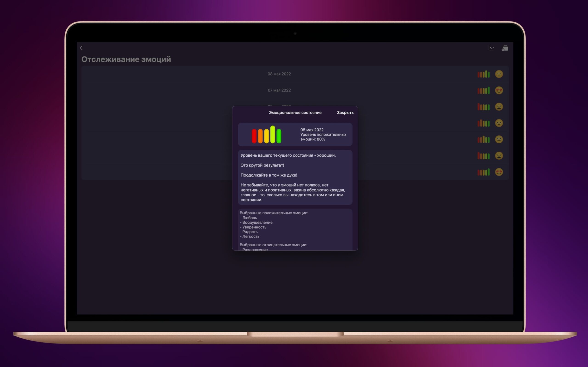Viewport: 588px width, 367px height.
Task: Click the mood bars icon in 08 мая row
Action: pyautogui.click(x=483, y=74)
